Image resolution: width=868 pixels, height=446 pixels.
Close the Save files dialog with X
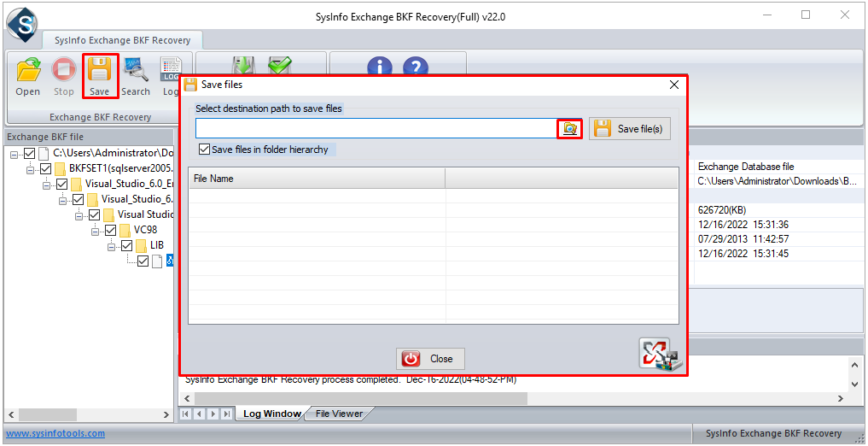pos(673,85)
